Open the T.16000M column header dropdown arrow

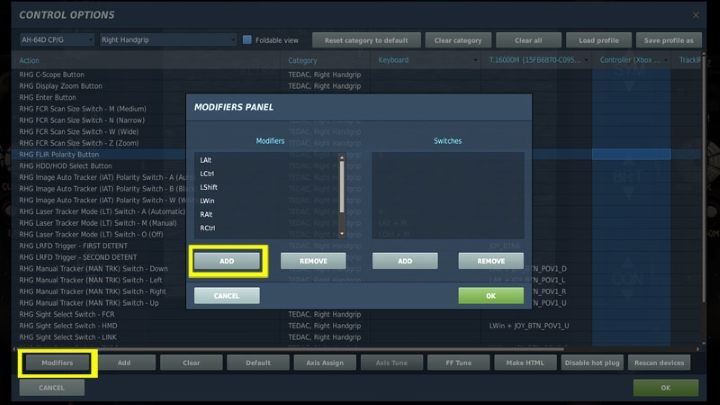(x=586, y=60)
